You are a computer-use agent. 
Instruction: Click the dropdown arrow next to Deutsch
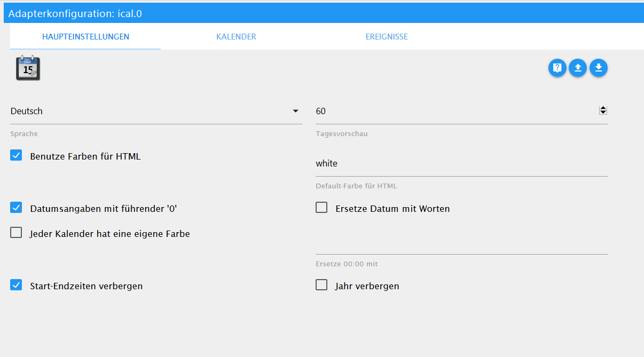tap(295, 112)
